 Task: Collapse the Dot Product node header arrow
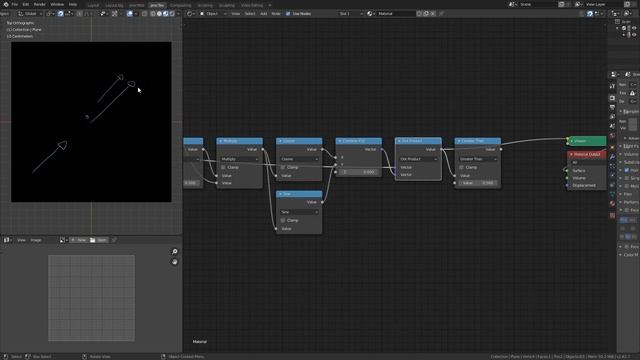[x=400, y=141]
